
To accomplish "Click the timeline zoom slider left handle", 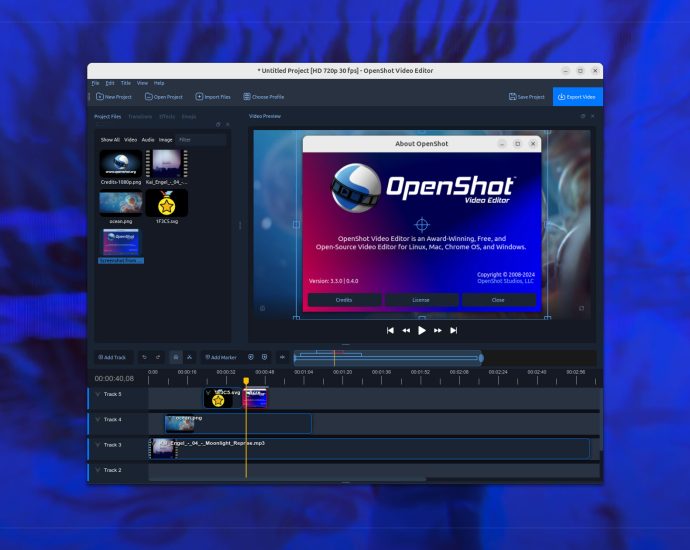I will pos(295,358).
